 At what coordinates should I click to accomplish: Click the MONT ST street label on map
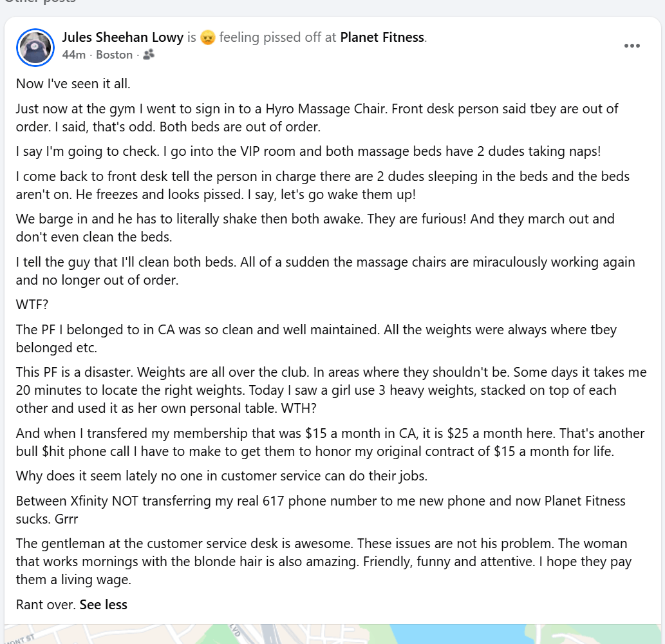pos(19,639)
